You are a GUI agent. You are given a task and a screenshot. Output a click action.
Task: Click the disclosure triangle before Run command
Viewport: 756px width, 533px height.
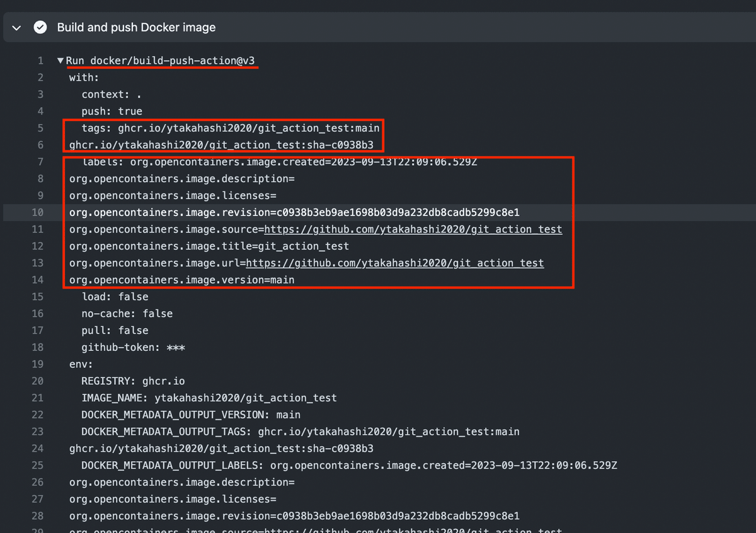coord(60,60)
